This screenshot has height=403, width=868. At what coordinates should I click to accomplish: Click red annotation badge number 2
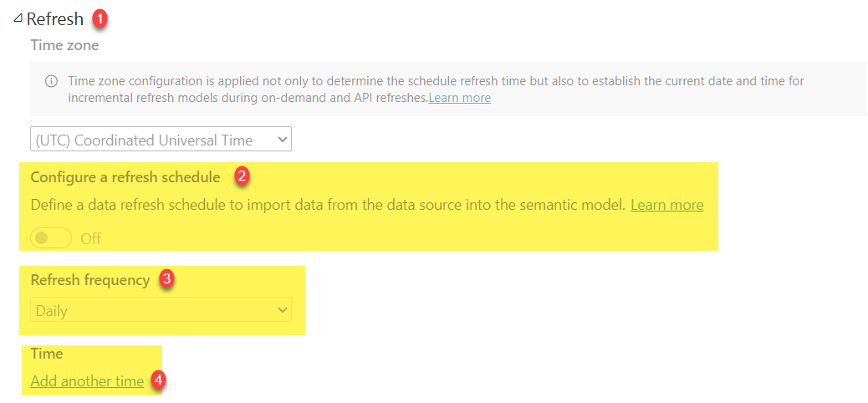(x=242, y=176)
